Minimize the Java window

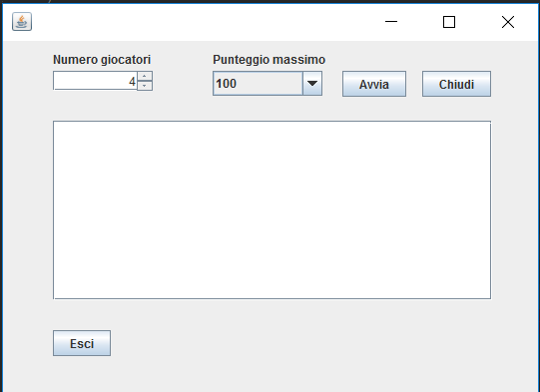[391, 22]
